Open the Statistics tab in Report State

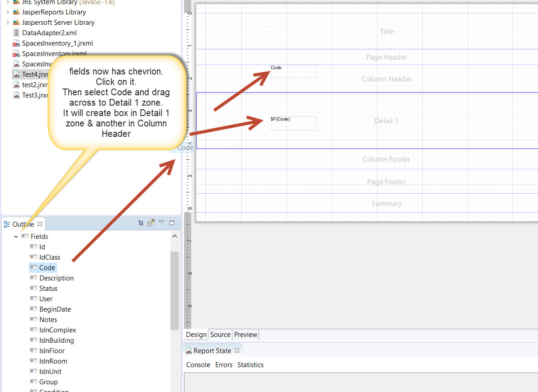(250, 365)
